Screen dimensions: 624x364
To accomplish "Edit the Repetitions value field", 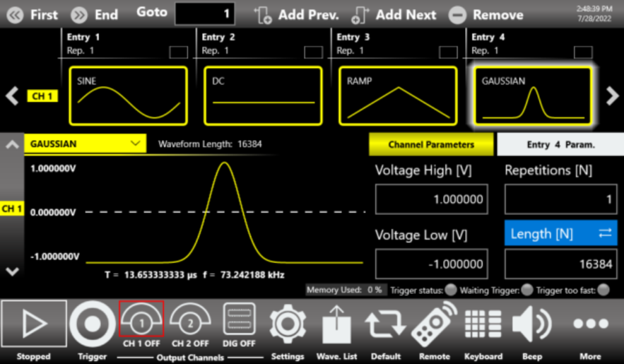I will 560,199.
